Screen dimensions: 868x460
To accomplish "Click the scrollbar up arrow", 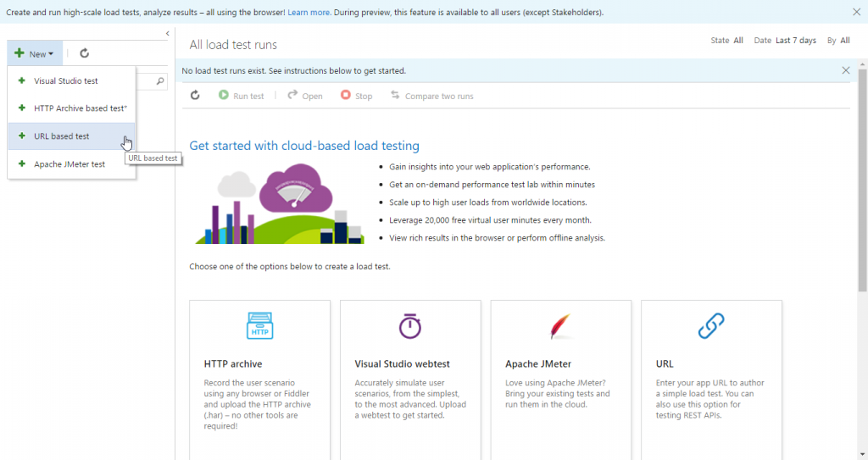I will coord(862,64).
